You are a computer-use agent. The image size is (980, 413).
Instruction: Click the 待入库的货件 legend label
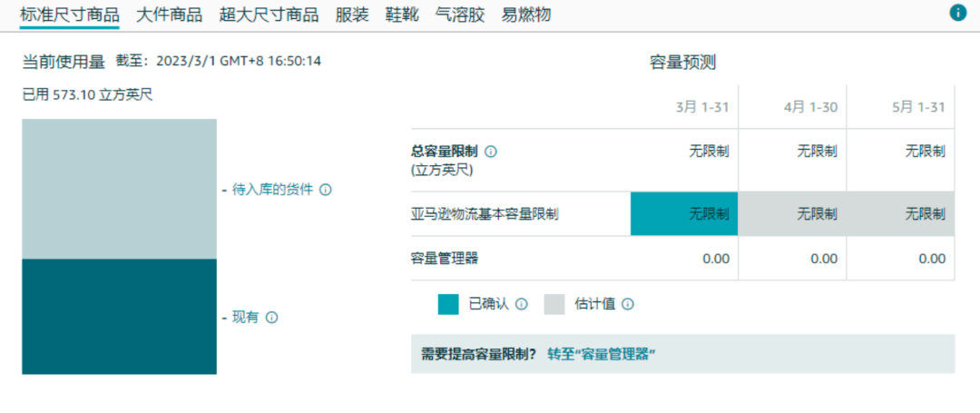(272, 190)
